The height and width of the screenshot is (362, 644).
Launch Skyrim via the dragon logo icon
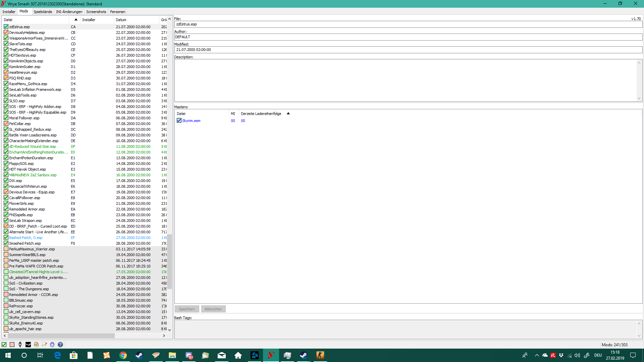coord(20,345)
